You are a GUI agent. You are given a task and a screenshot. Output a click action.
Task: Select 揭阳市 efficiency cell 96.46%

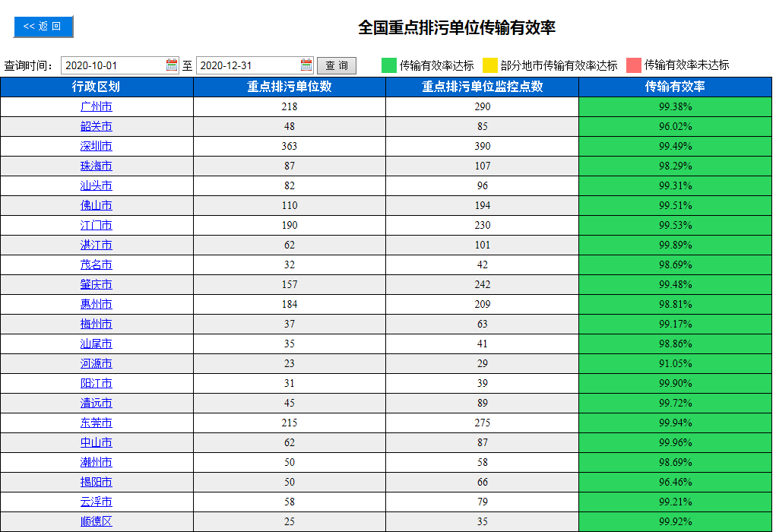675,483
